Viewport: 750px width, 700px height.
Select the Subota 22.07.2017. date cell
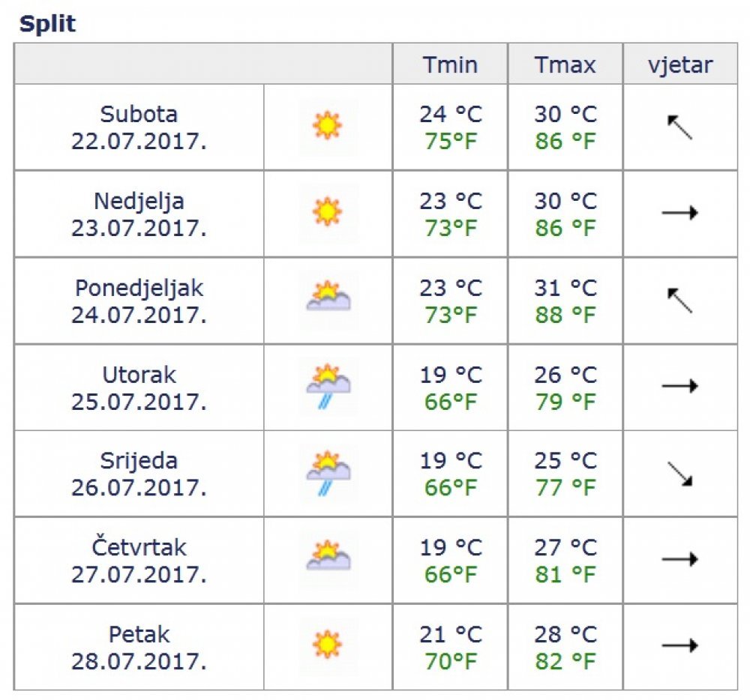click(x=139, y=127)
